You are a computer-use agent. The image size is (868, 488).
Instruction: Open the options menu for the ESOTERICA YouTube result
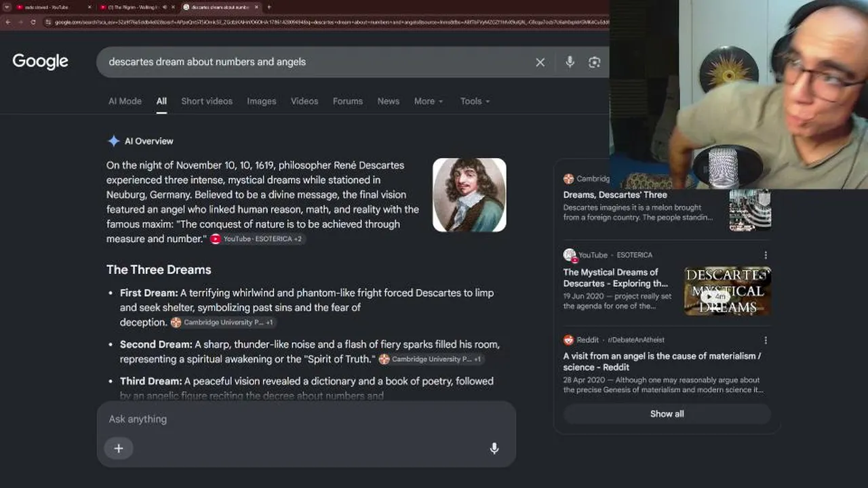pos(766,256)
